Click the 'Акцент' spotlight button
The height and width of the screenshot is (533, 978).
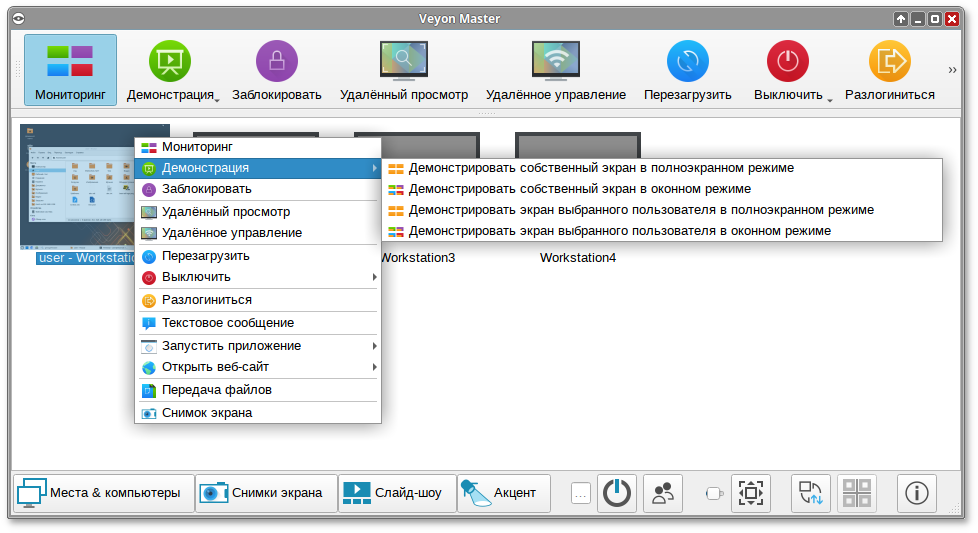[503, 493]
